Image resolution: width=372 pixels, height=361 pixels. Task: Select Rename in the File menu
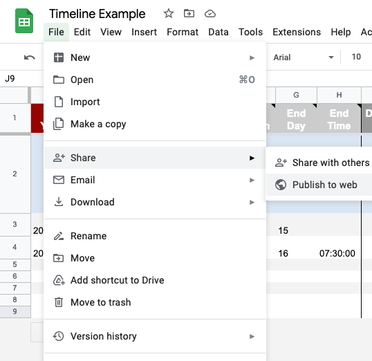click(155, 236)
